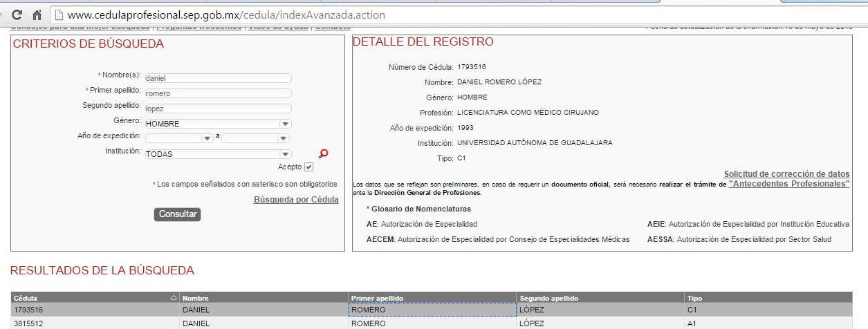Click the page icon in address bar
The height and width of the screenshot is (329, 868).
[59, 15]
